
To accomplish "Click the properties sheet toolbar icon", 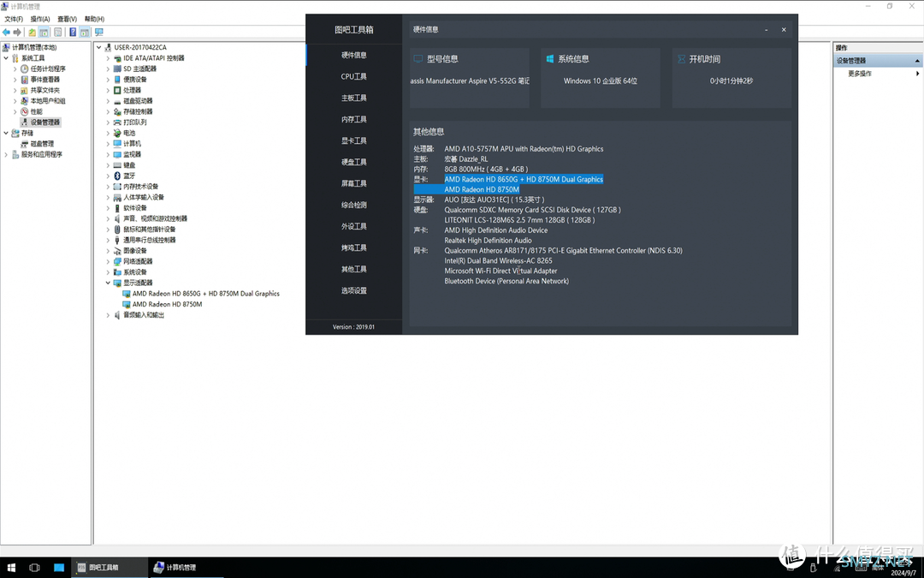I will (x=58, y=32).
